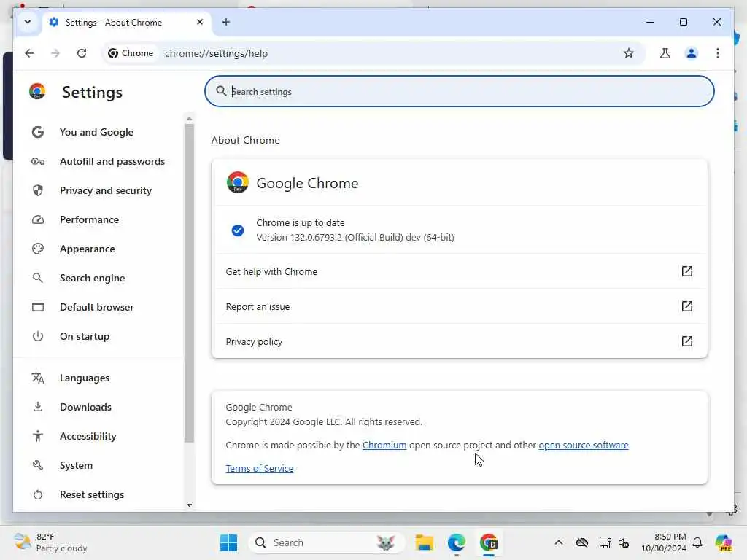This screenshot has height=560, width=747.
Task: Go back with the back arrow
Action: (x=29, y=53)
